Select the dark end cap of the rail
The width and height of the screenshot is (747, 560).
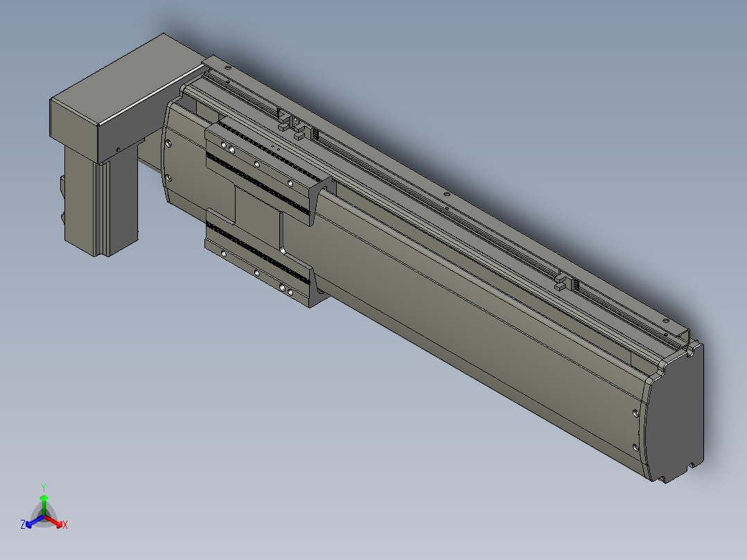676,414
